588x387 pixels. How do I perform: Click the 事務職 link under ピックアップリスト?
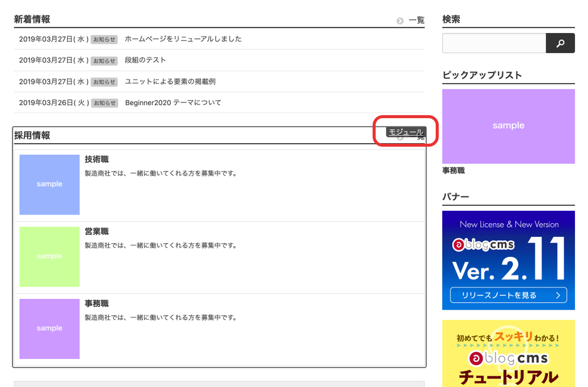point(454,170)
